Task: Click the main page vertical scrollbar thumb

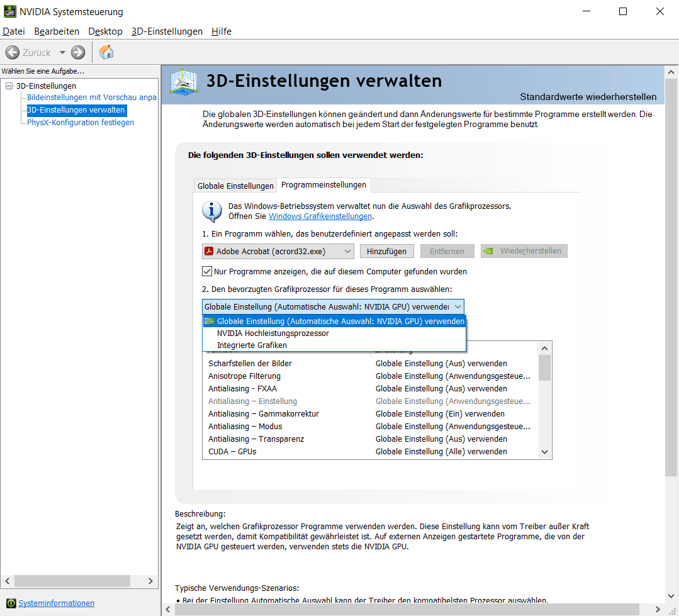Action: pyautogui.click(x=671, y=277)
